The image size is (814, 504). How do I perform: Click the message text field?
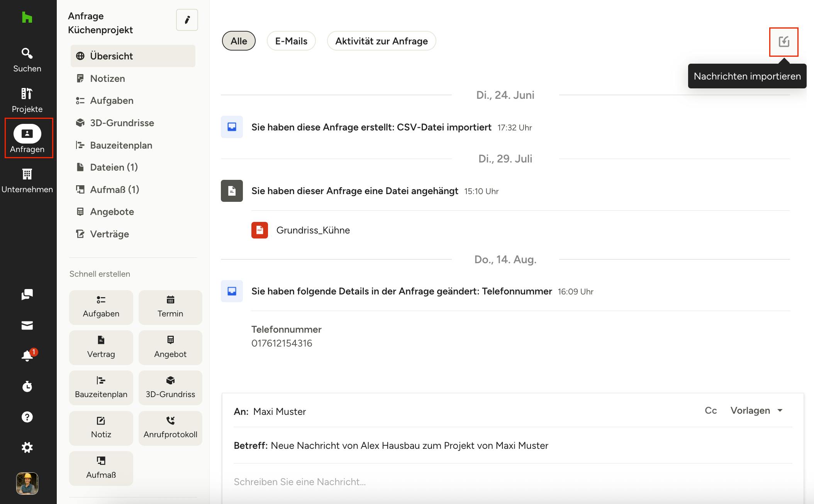point(502,482)
